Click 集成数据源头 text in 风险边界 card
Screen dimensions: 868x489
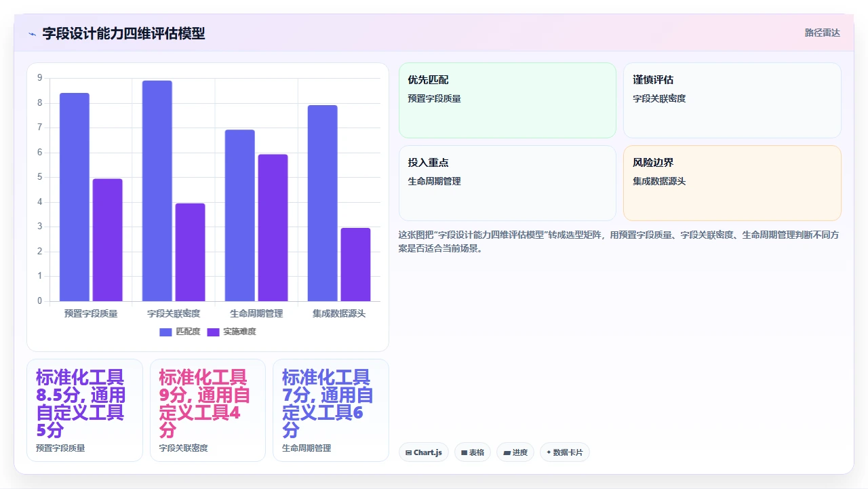(660, 181)
